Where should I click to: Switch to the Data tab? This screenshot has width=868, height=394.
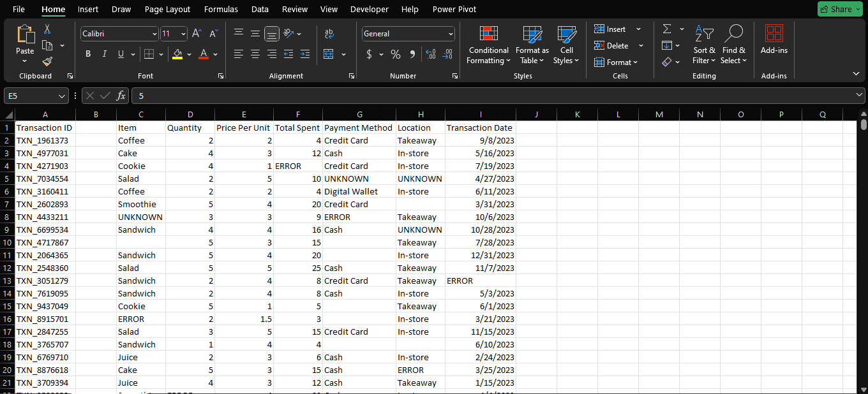click(x=260, y=9)
